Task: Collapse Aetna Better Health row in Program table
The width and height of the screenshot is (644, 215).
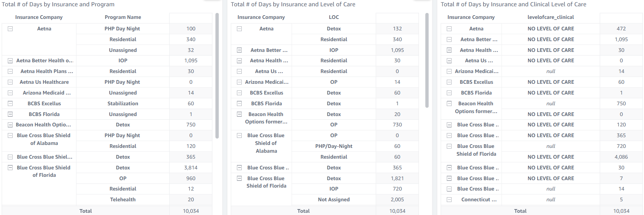Action: 10,60
